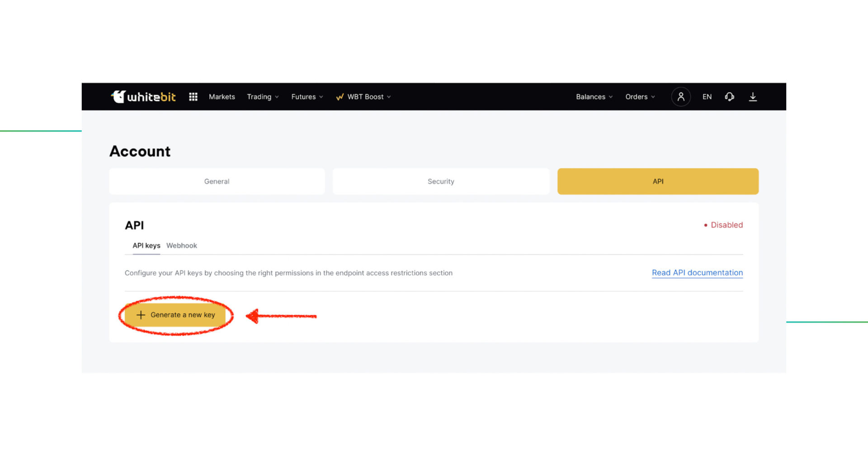The image size is (868, 456).
Task: Select the yellow API account tab
Action: 658,181
